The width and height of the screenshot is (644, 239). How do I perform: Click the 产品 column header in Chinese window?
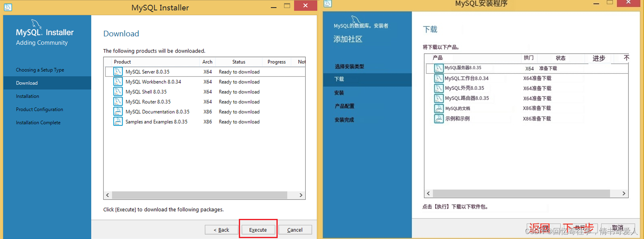click(438, 58)
